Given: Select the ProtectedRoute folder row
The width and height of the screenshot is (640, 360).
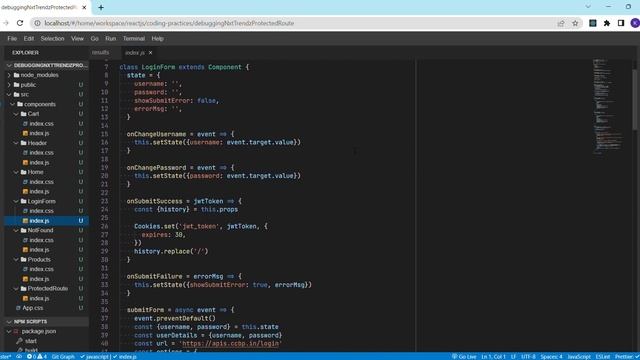Looking at the screenshot, I should (x=47, y=289).
